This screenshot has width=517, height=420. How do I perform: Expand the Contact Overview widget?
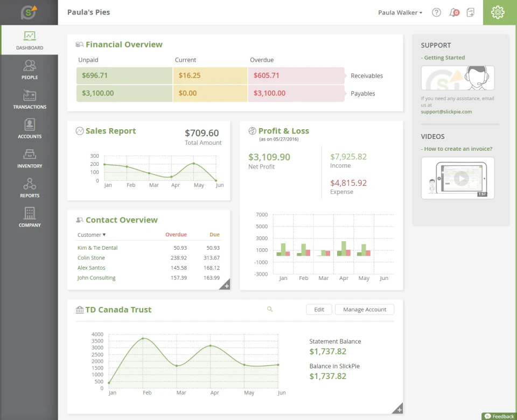[225, 284]
